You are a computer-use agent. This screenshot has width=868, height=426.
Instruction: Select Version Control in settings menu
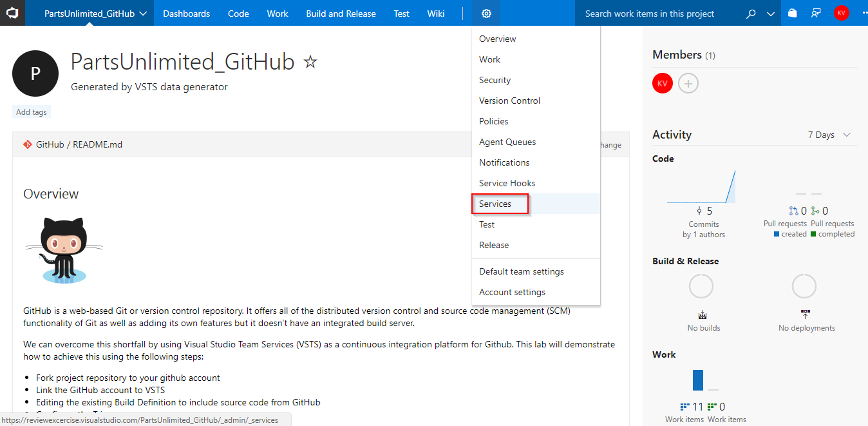click(x=536, y=101)
